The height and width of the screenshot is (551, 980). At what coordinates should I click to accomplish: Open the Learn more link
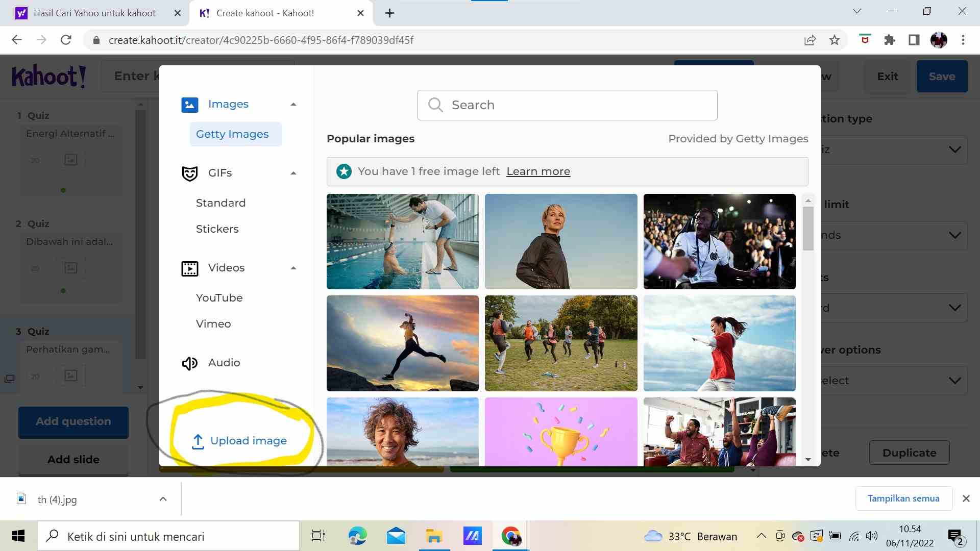coord(538,171)
